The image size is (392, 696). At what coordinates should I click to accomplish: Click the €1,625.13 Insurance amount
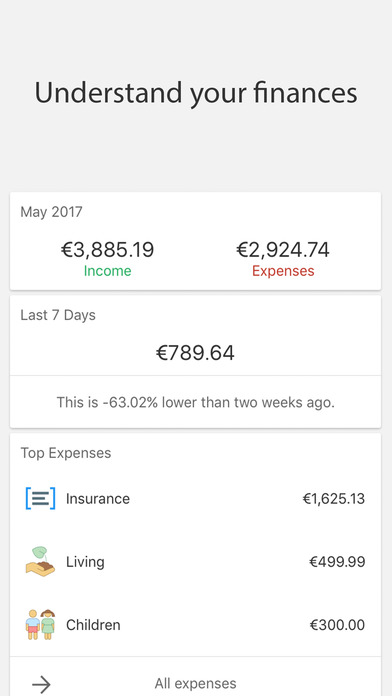pyautogui.click(x=334, y=498)
